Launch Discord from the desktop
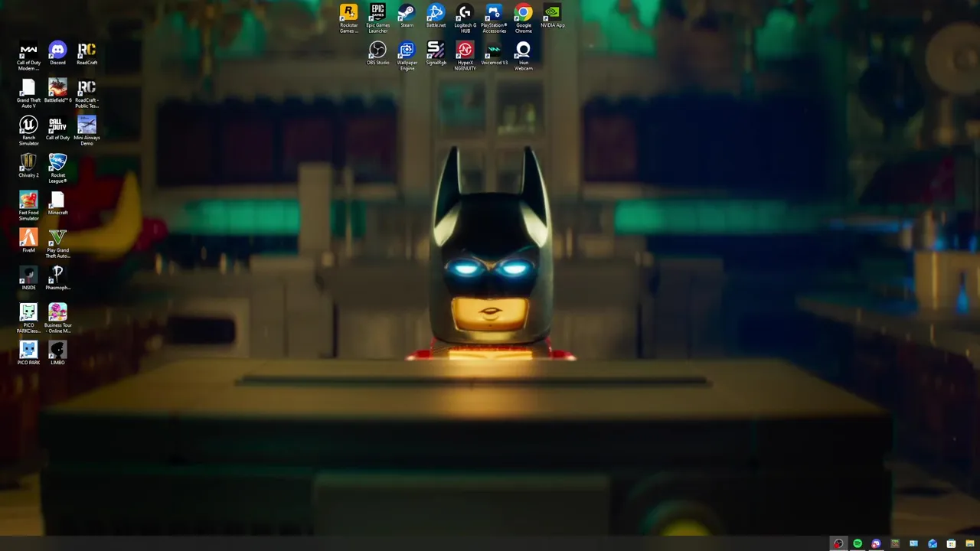The width and height of the screenshot is (980, 551). coord(57,54)
